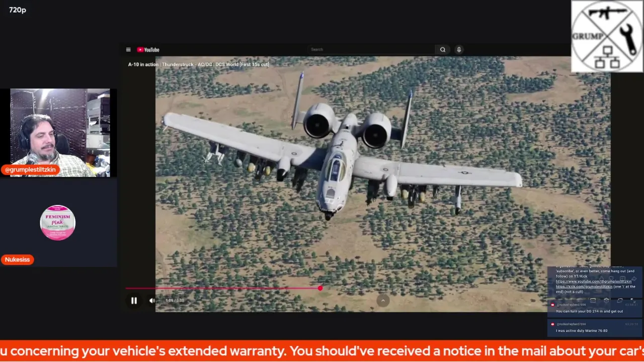Screen dimensions: 644x362
Task: Click chat message 'I was active duty Marine 76-80'
Action: 582,331
